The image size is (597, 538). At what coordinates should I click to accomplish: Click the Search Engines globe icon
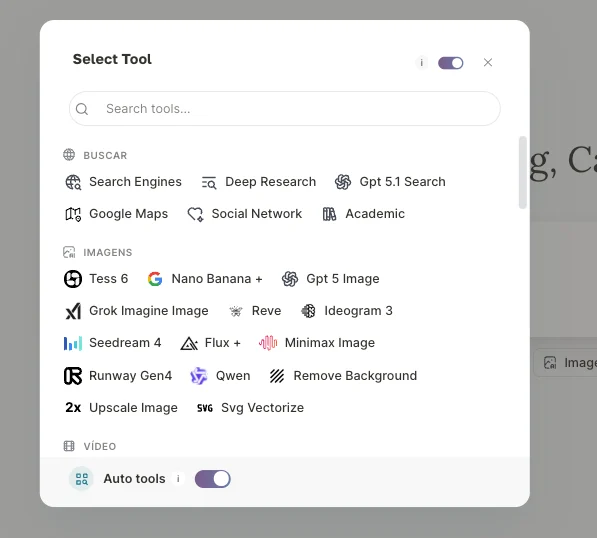click(73, 182)
